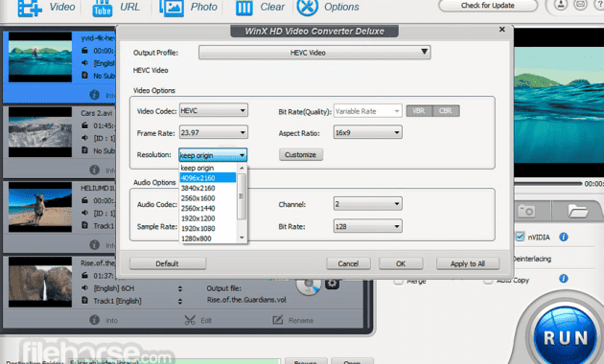Click the Customize button
Image resolution: width=604 pixels, height=364 pixels.
pos(301,154)
